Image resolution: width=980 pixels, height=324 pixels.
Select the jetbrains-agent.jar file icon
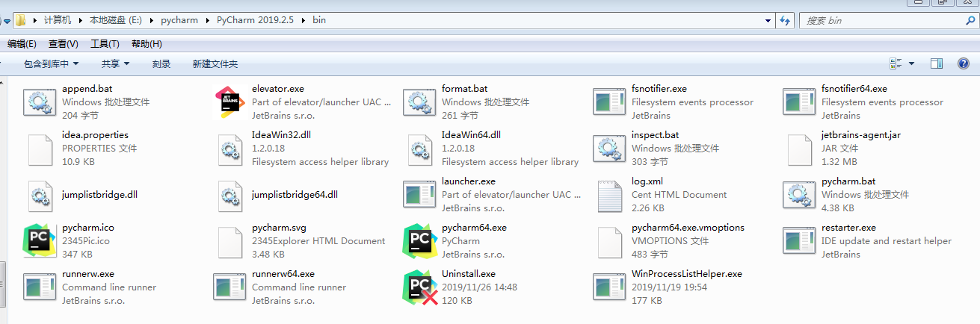click(x=798, y=149)
